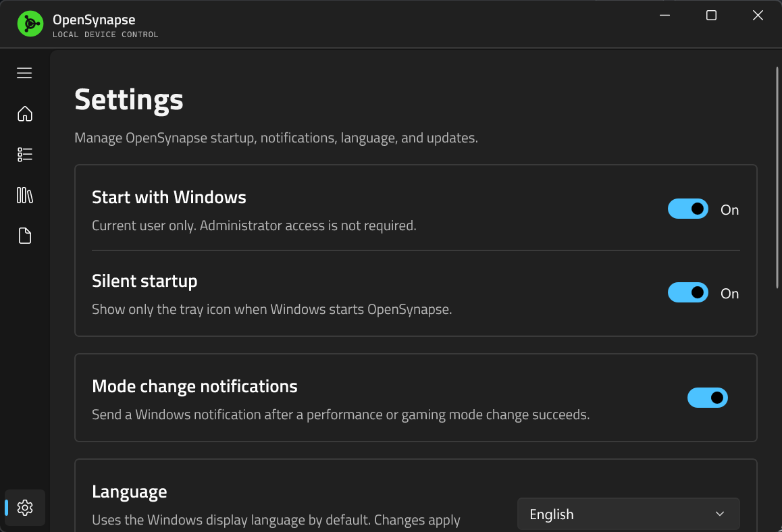Close the OpenSynapse window
782x532 pixels.
(758, 16)
